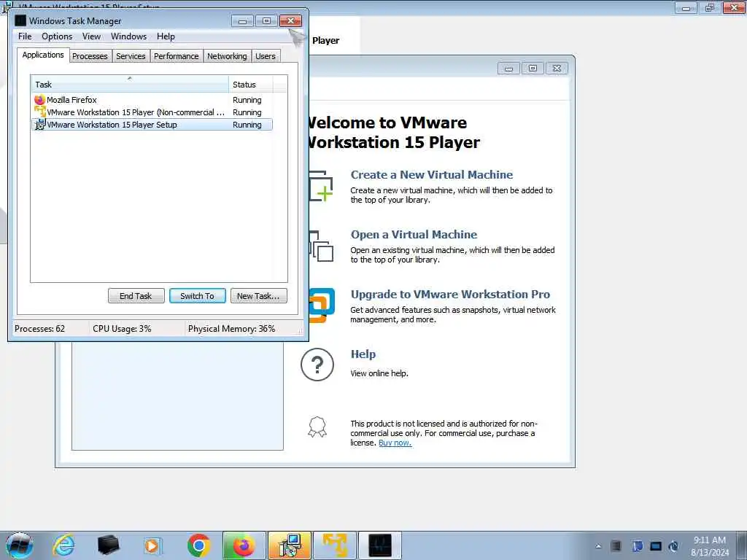Open the File menu in Task Manager

click(x=25, y=36)
